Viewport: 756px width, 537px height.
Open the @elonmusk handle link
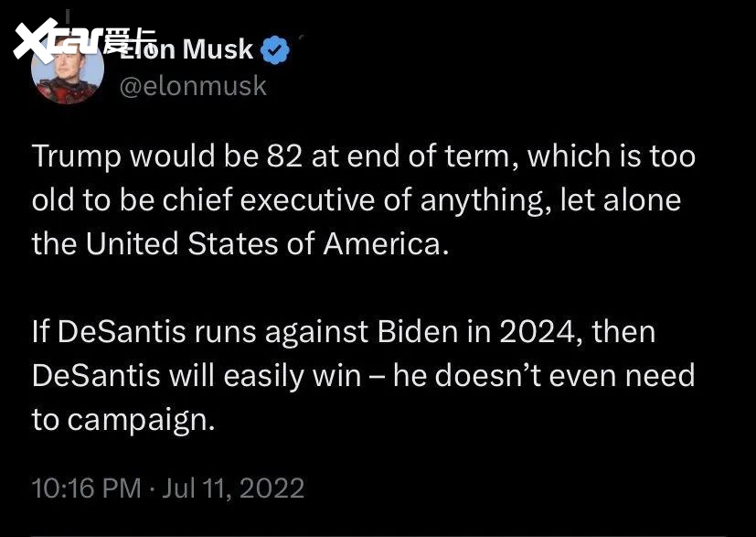pos(193,86)
